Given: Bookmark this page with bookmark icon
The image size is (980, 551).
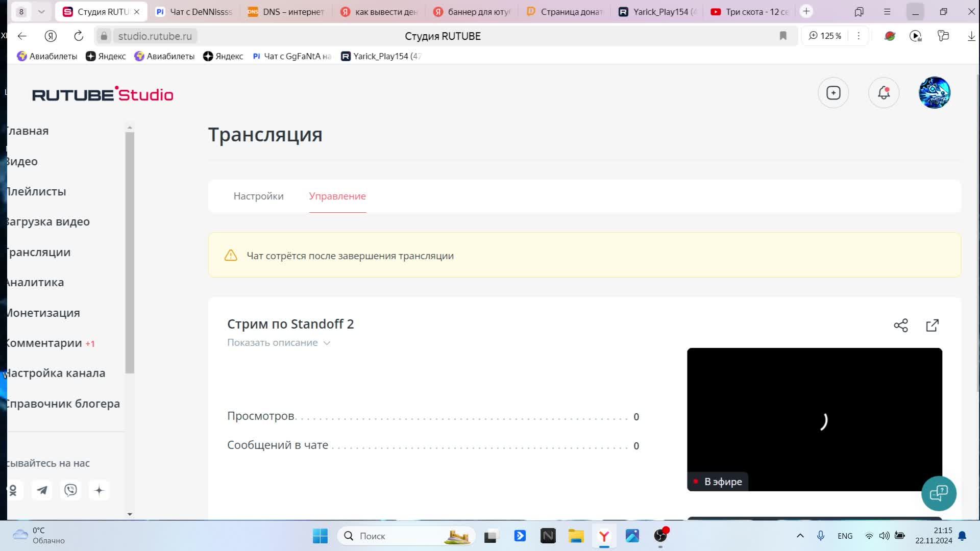Looking at the screenshot, I should coord(783,36).
